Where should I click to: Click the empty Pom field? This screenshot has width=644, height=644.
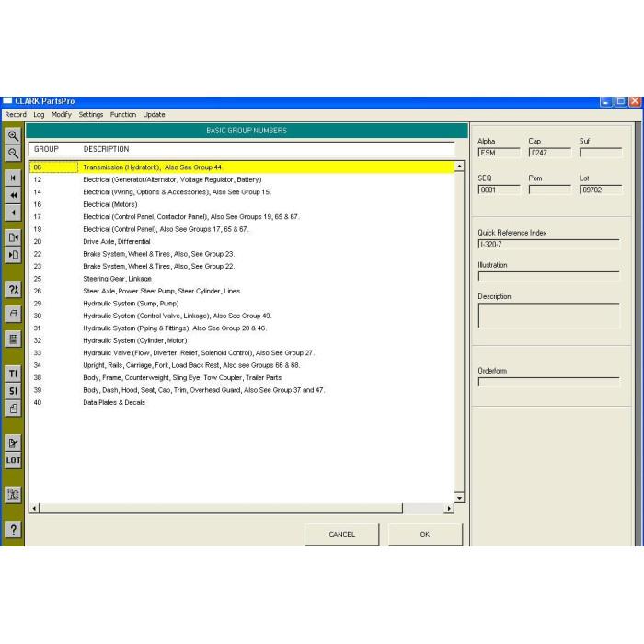550,190
